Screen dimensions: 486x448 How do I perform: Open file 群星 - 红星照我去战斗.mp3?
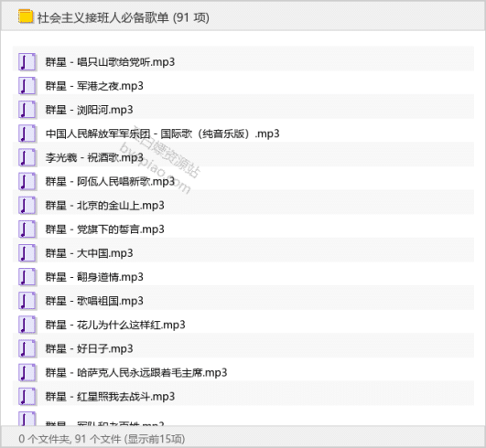(x=243, y=396)
